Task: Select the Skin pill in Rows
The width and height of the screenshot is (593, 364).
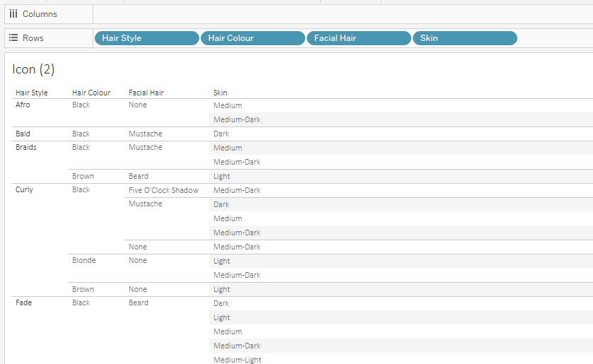Action: click(465, 38)
